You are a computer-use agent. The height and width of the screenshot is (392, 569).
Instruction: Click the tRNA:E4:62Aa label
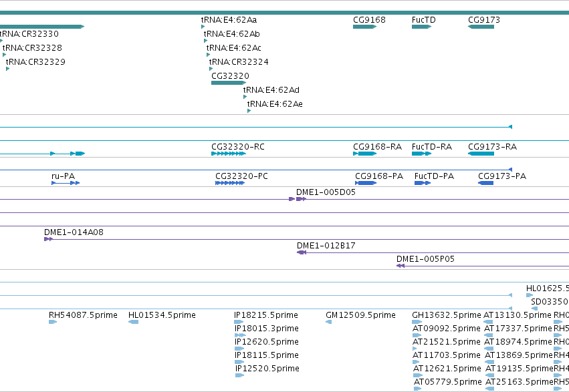(229, 20)
